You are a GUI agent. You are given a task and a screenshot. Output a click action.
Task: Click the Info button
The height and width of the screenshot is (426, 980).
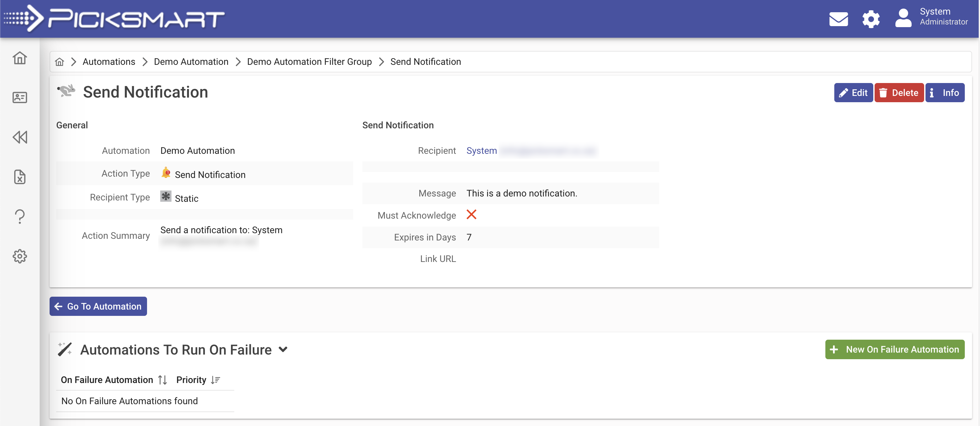[x=944, y=93]
